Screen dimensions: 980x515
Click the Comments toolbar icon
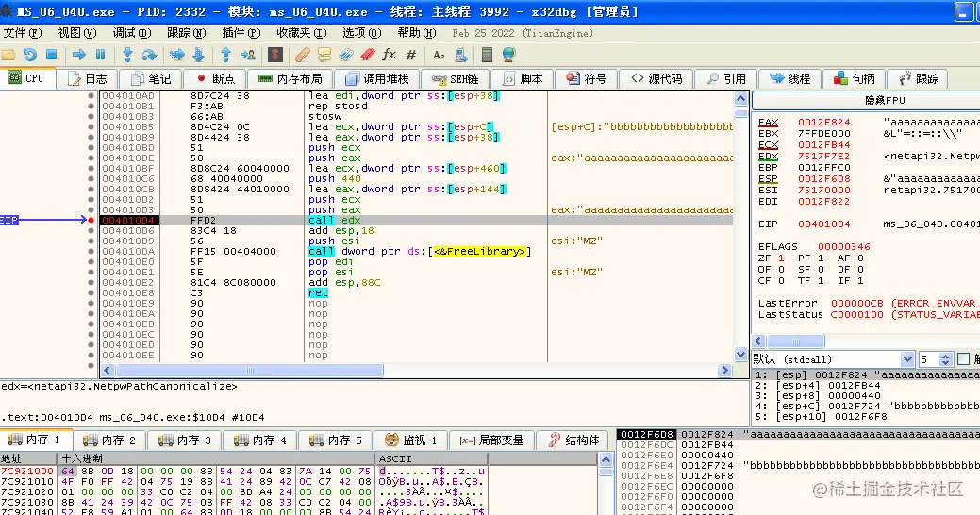coord(324,55)
